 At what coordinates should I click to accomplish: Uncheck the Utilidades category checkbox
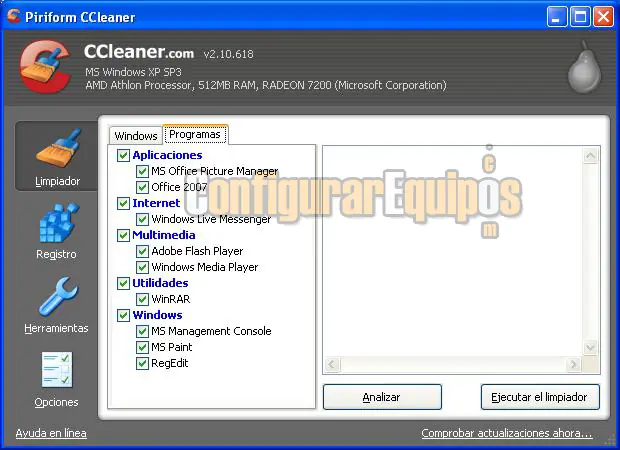[123, 283]
